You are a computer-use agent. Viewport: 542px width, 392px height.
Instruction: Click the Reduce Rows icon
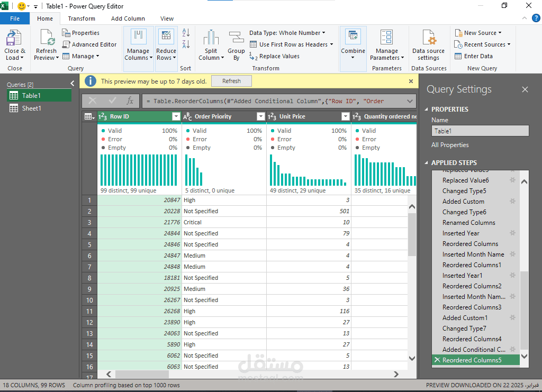click(166, 37)
